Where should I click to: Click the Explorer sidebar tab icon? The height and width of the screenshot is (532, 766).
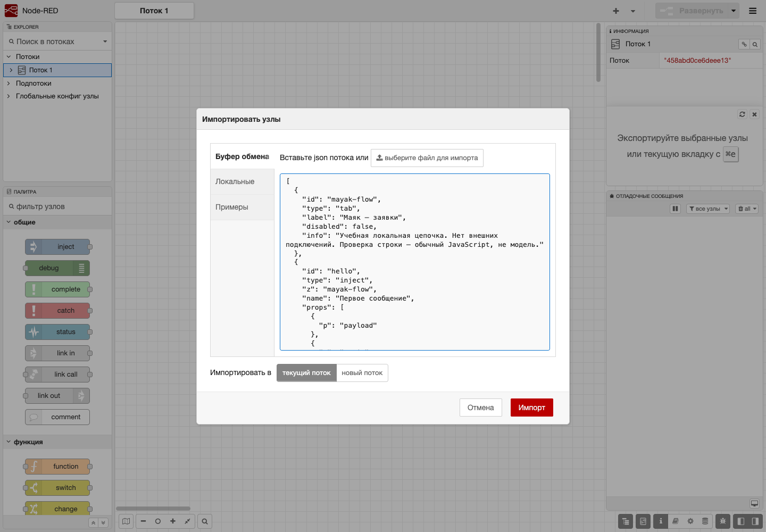(x=626, y=521)
